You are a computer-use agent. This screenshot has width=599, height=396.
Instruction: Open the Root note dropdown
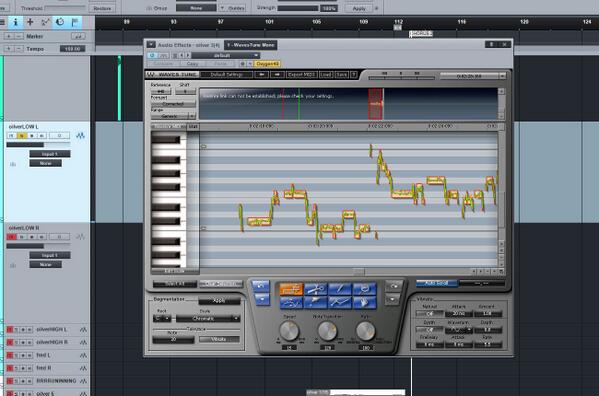162,318
